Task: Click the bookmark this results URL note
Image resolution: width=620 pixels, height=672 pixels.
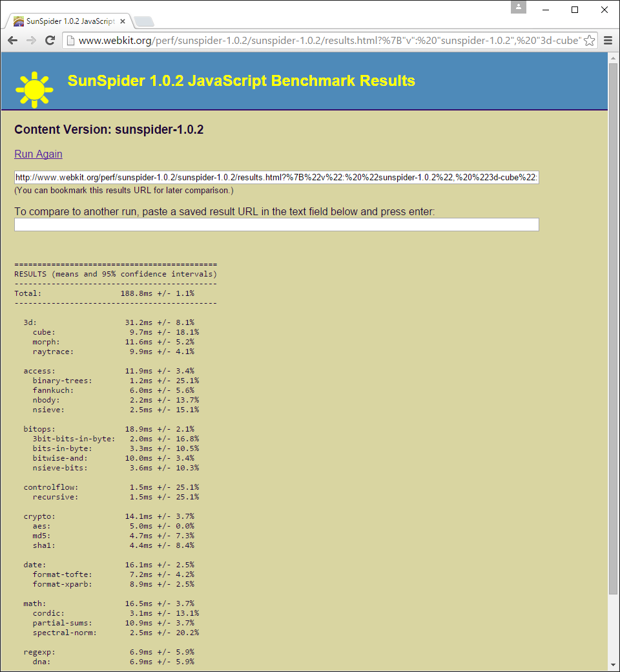Action: pos(124,190)
